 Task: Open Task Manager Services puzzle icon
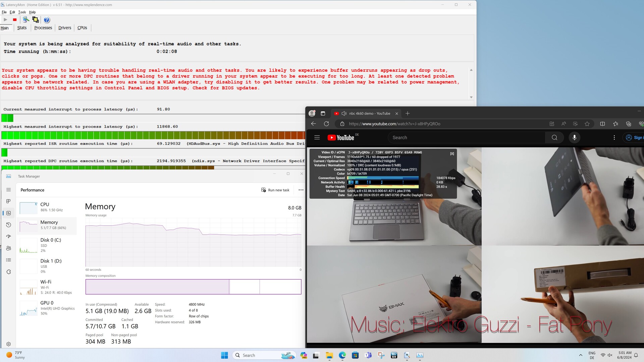click(9, 272)
